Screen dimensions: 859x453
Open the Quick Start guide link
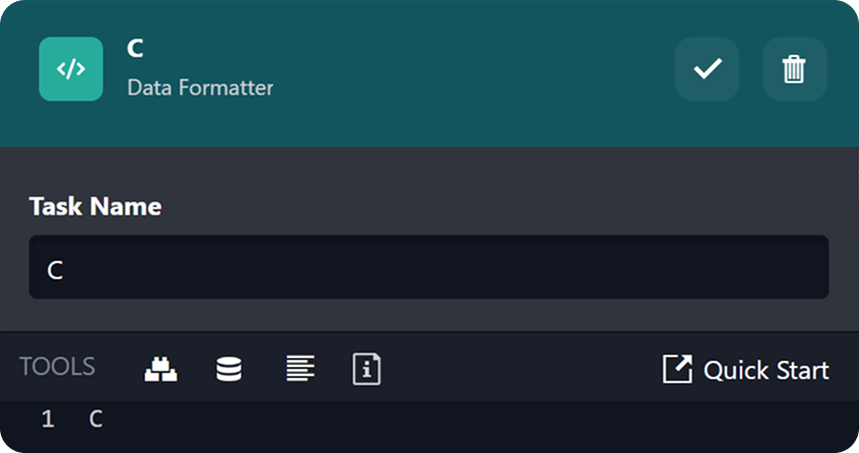(x=765, y=370)
